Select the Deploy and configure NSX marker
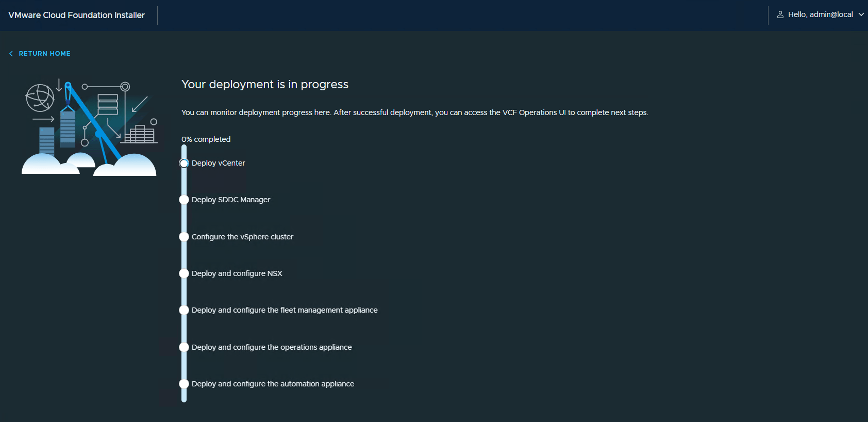Viewport: 868px width, 422px height. pos(184,273)
